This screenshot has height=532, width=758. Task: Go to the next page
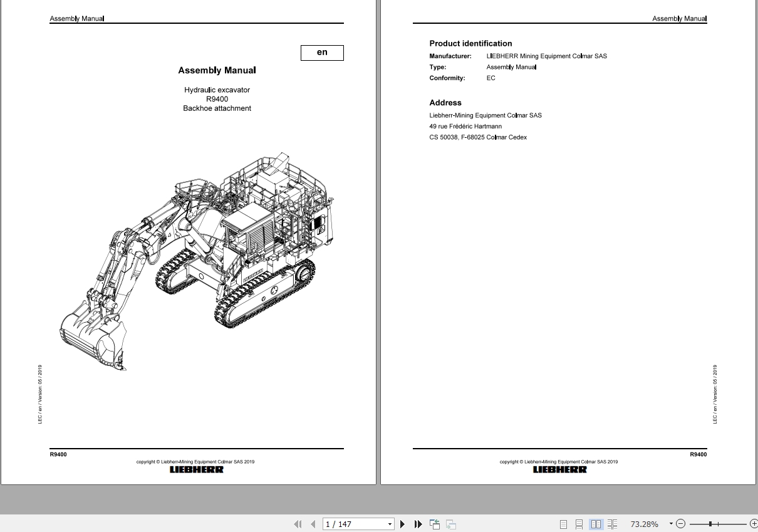(x=402, y=524)
